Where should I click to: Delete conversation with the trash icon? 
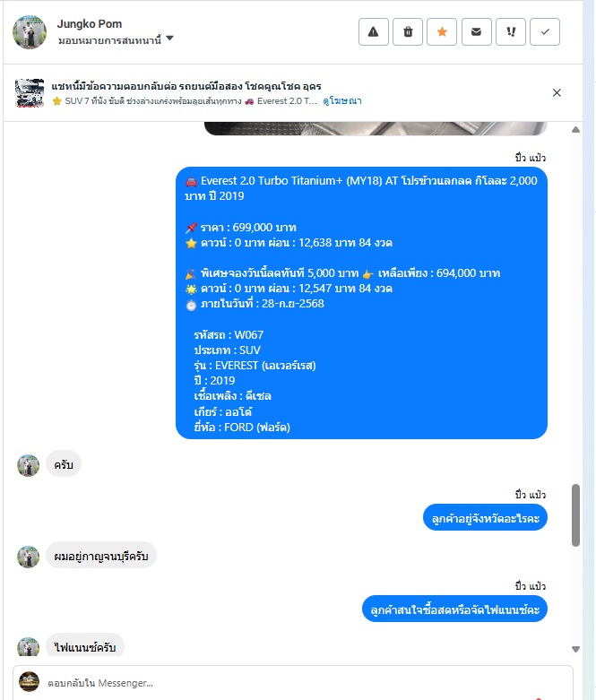[x=408, y=31]
